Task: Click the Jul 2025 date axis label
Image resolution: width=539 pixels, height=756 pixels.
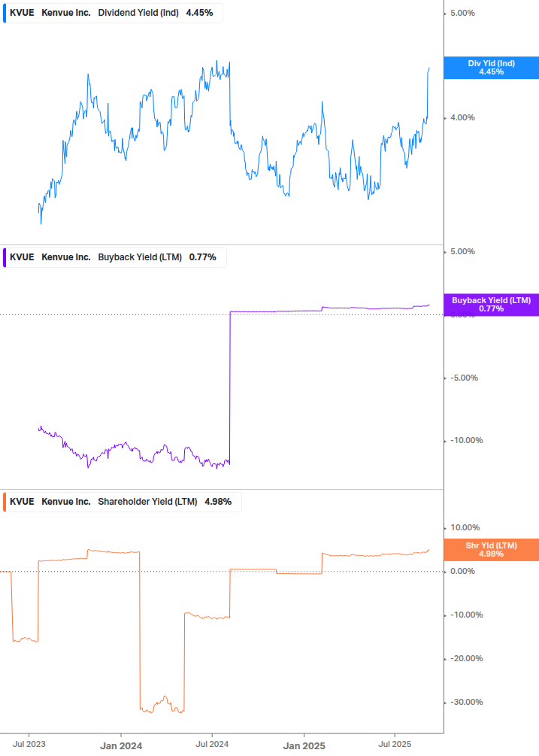Action: pyautogui.click(x=395, y=744)
